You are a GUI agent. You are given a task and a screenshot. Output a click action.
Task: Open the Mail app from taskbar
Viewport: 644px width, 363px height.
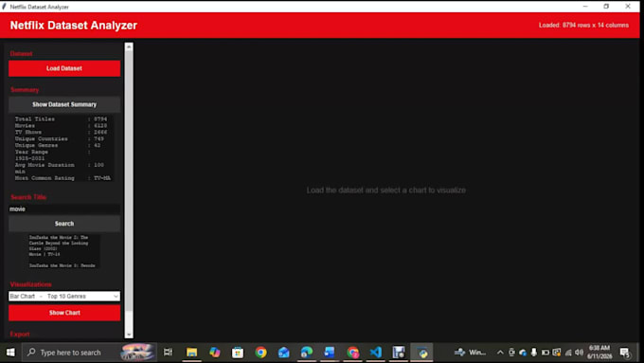pyautogui.click(x=283, y=353)
